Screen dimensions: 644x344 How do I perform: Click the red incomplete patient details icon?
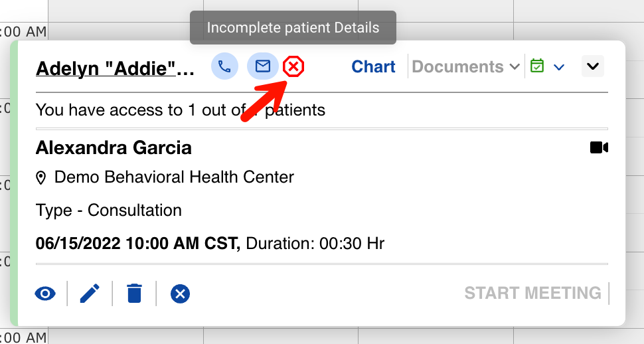(293, 66)
